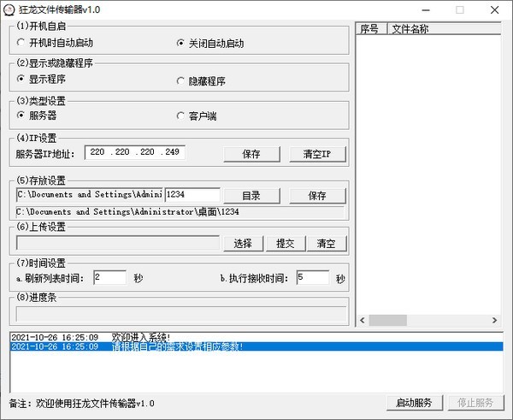
Task: Click 选择 to pick an upload file
Action: 243,244
